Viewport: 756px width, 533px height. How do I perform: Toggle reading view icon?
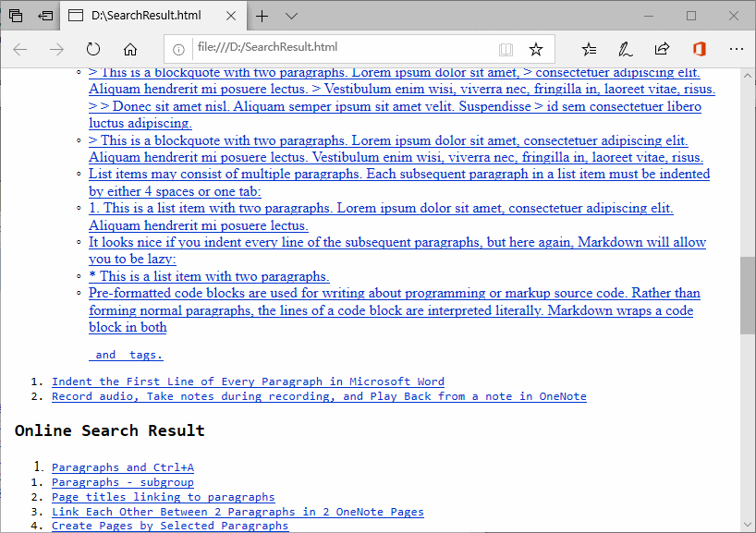click(x=506, y=49)
